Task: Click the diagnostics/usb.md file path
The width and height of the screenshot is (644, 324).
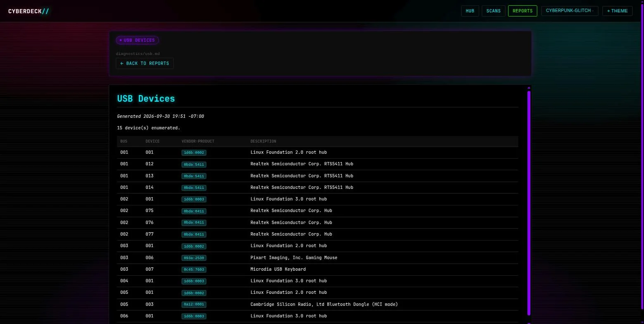Action: point(138,54)
